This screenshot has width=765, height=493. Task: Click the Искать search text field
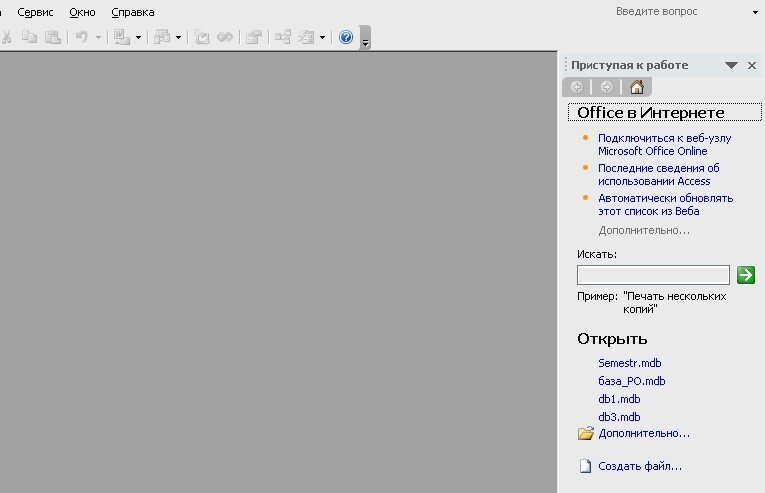coord(653,275)
